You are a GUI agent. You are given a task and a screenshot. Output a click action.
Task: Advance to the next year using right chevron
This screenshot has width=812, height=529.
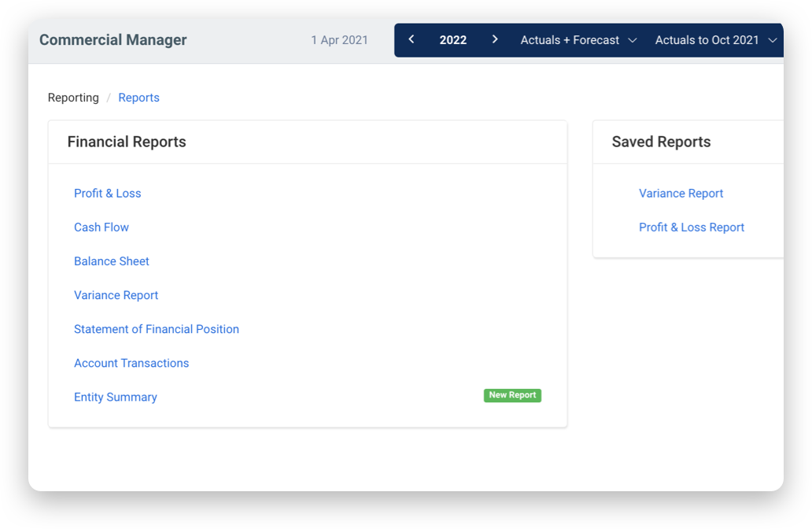495,39
